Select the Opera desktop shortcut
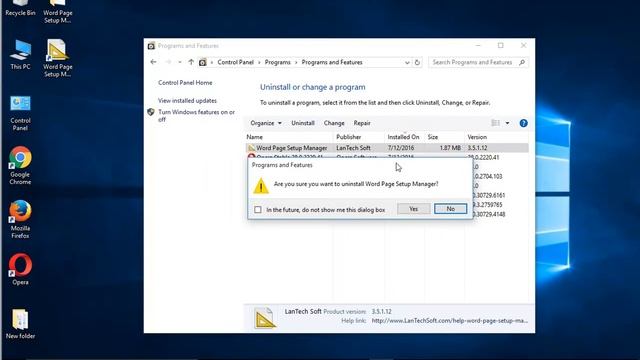This screenshot has width=640, height=360. click(20, 269)
